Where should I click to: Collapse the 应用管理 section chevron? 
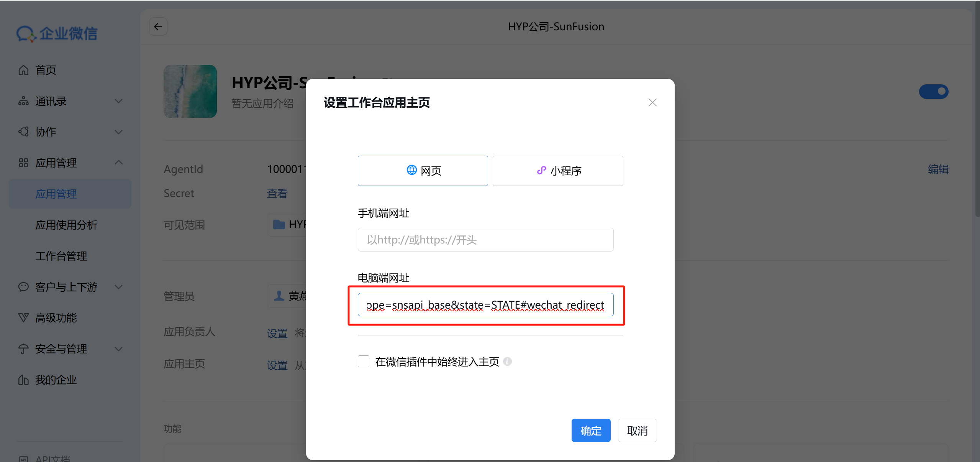click(119, 163)
